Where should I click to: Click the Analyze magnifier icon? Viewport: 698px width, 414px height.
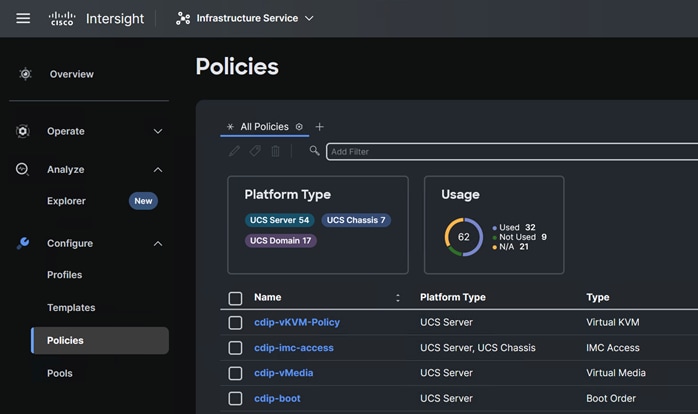click(x=22, y=170)
